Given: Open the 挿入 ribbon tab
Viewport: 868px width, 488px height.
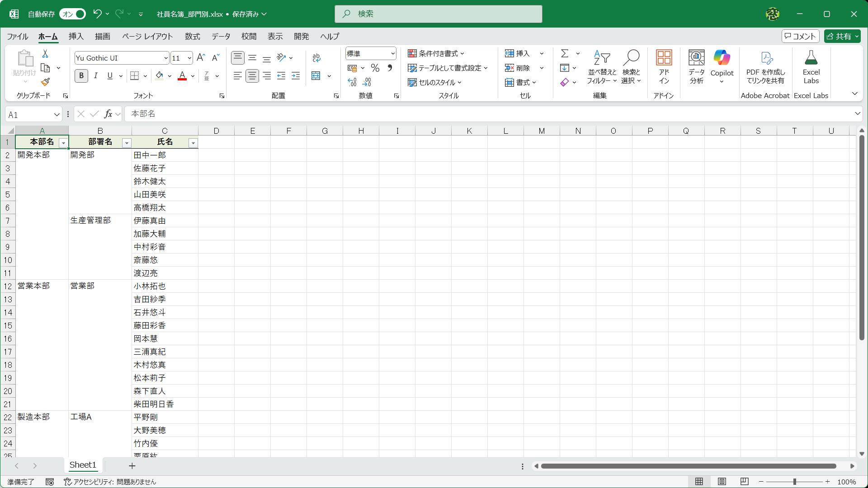Looking at the screenshot, I should click(76, 36).
